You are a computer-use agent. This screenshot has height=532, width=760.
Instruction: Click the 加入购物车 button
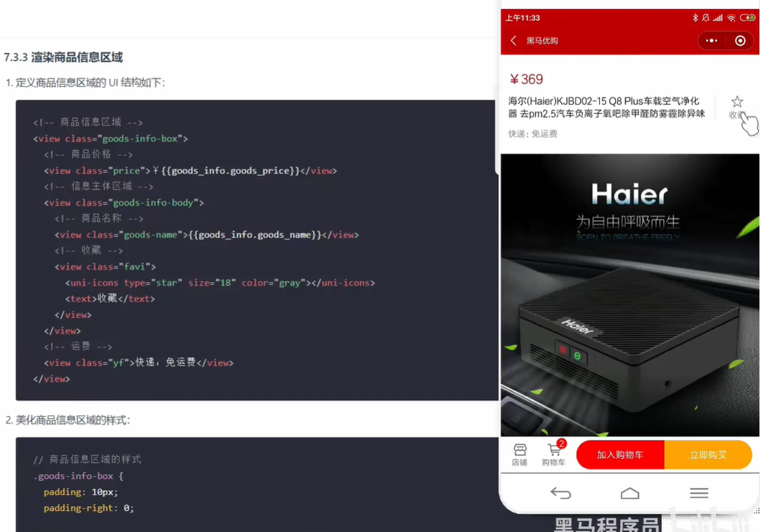[620, 455]
